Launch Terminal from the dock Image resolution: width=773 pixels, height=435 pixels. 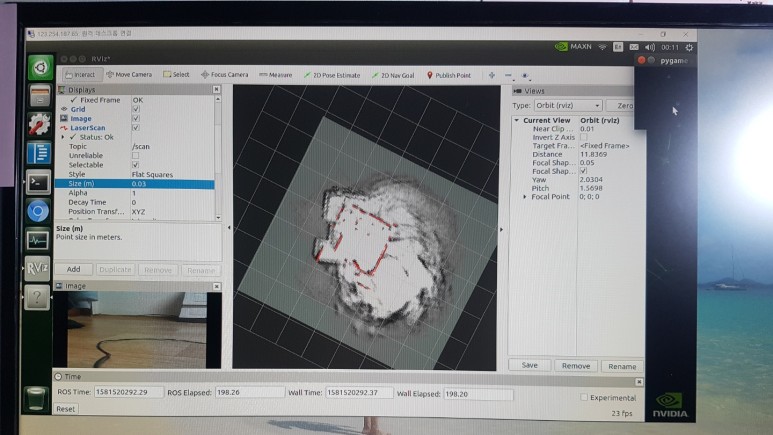(x=38, y=182)
